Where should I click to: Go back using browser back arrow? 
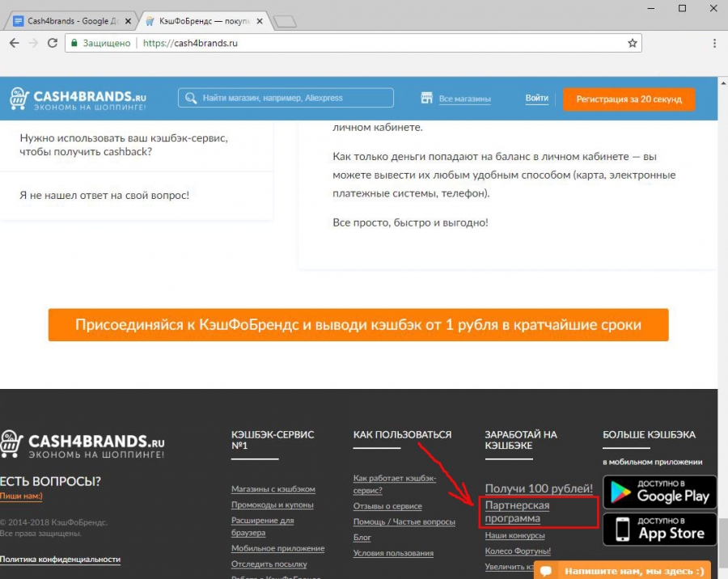15,43
